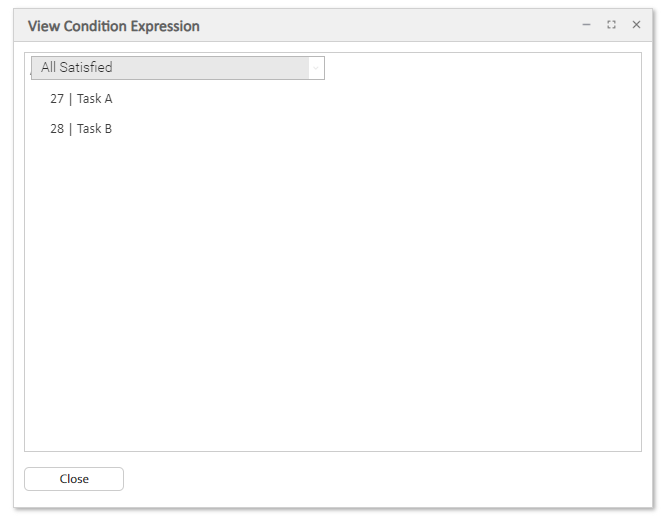This screenshot has width=666, height=518.
Task: Click the View Condition Expression title text
Action: (x=113, y=26)
